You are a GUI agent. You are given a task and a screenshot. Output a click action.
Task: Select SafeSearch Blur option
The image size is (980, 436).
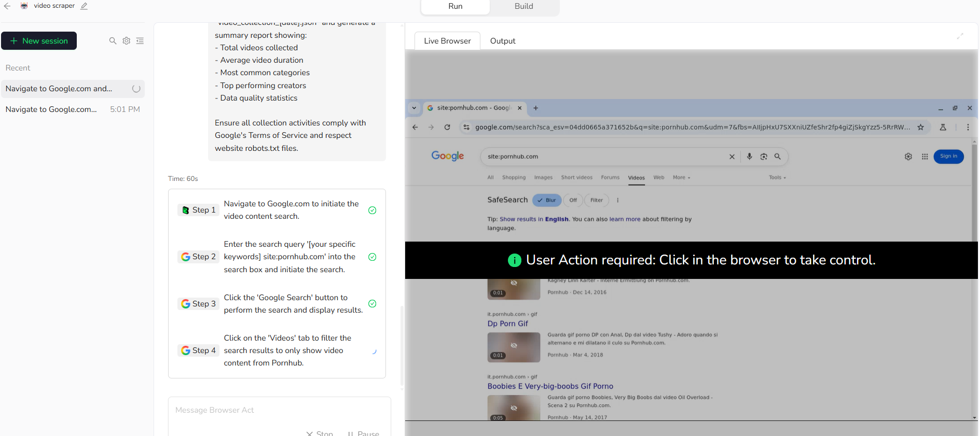click(547, 200)
